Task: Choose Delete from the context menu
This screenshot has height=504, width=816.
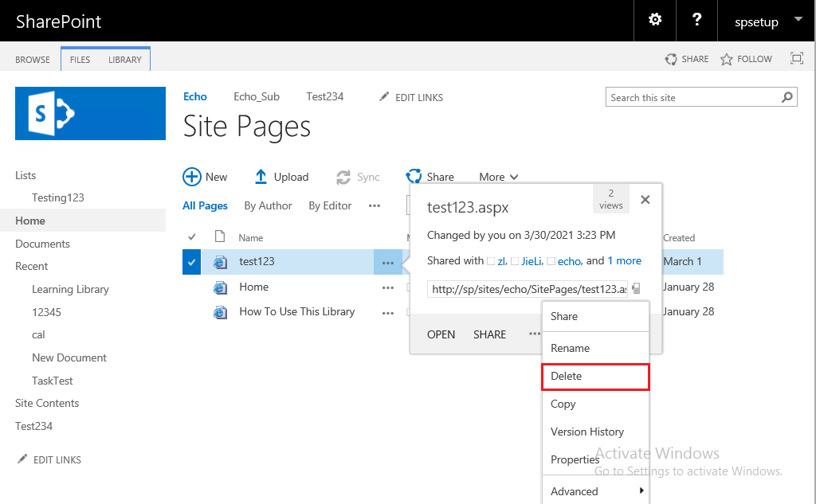Action: click(595, 376)
